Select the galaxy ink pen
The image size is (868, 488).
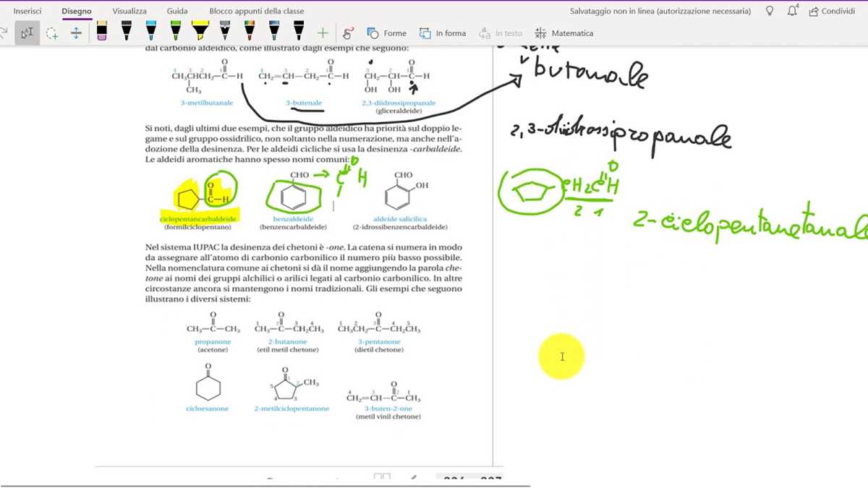[x=274, y=30]
